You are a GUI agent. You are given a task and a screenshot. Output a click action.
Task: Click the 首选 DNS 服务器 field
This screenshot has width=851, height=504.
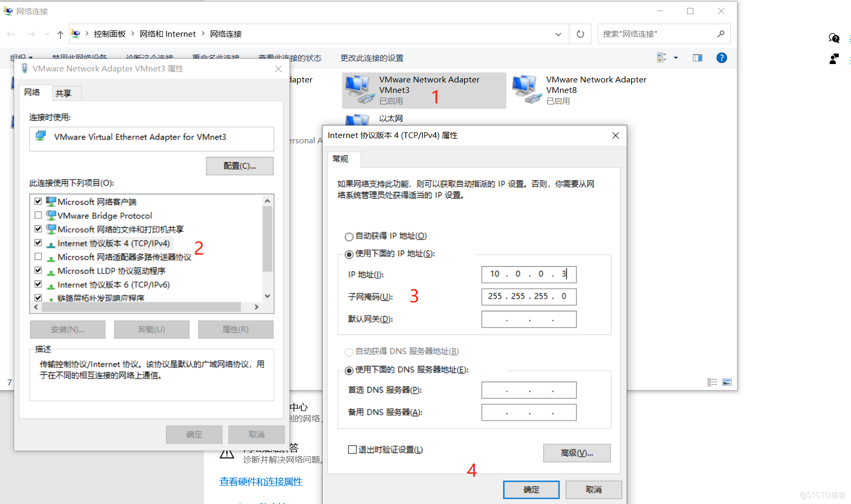pyautogui.click(x=529, y=390)
